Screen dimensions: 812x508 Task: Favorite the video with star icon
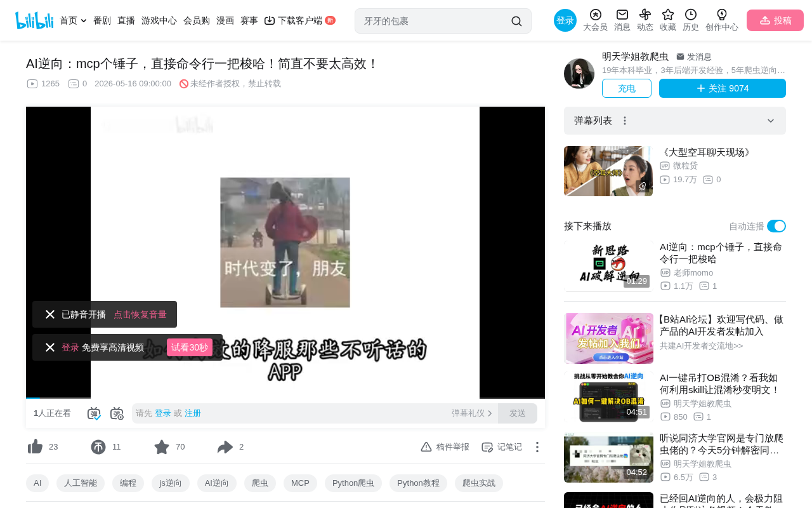click(x=162, y=447)
